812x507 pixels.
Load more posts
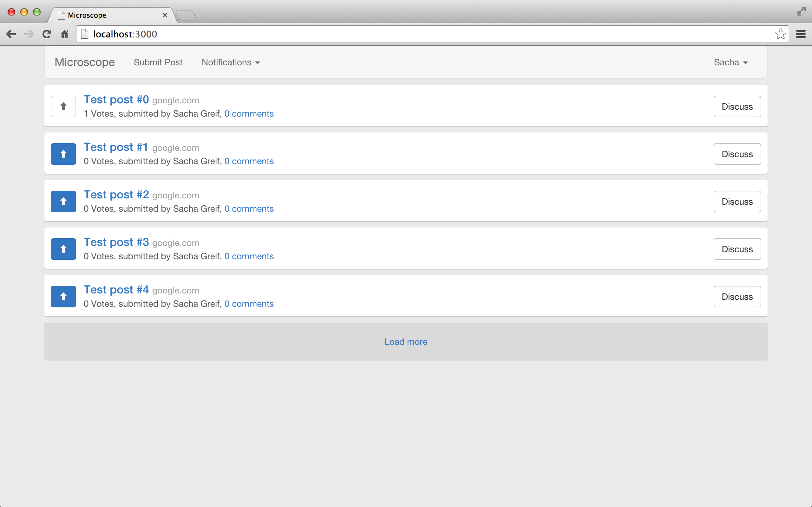click(x=406, y=342)
